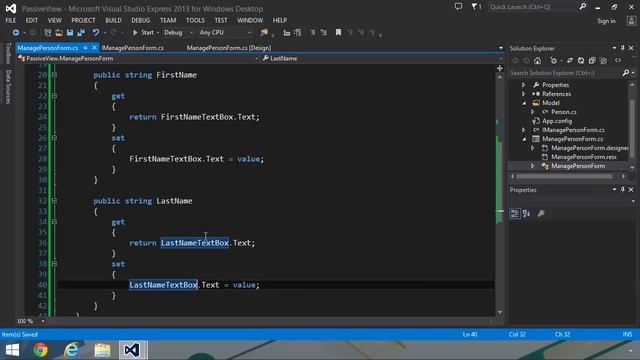Image resolution: width=640 pixels, height=360 pixels.
Task: Click the Undo toolbar icon
Action: tap(96, 33)
